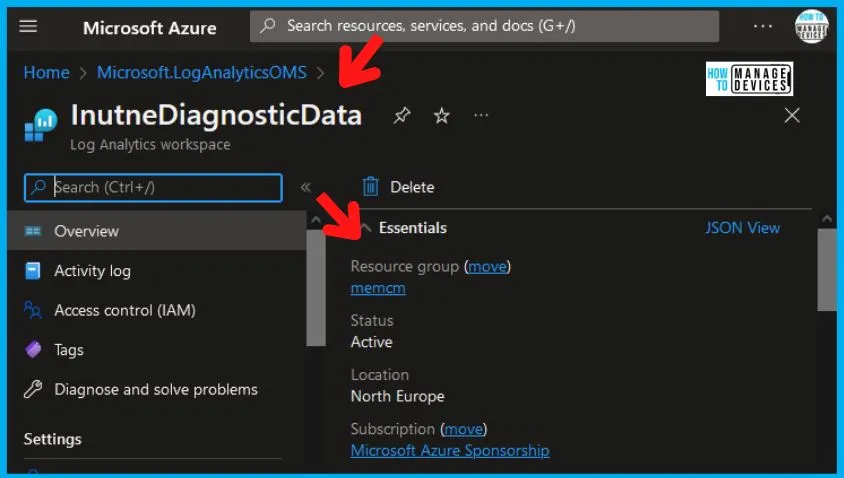Open Activity log

tap(92, 271)
